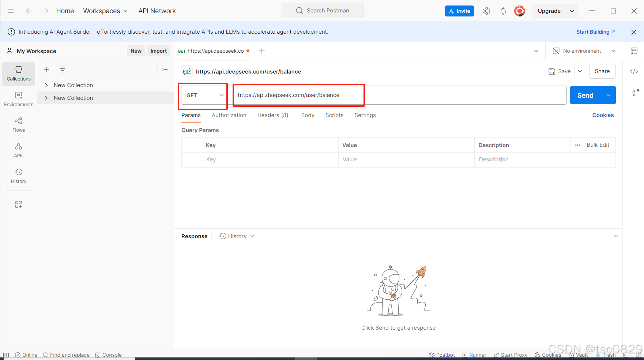Open the Save dropdown arrow

[580, 71]
